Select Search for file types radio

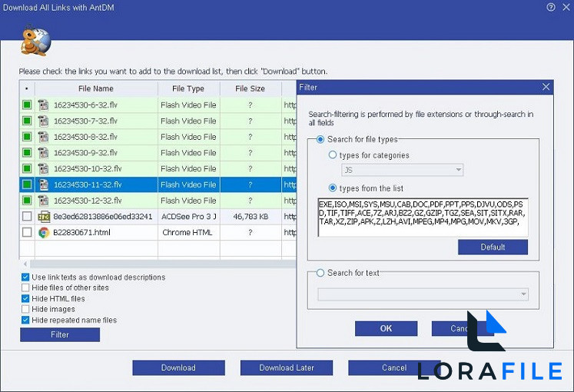(320, 139)
